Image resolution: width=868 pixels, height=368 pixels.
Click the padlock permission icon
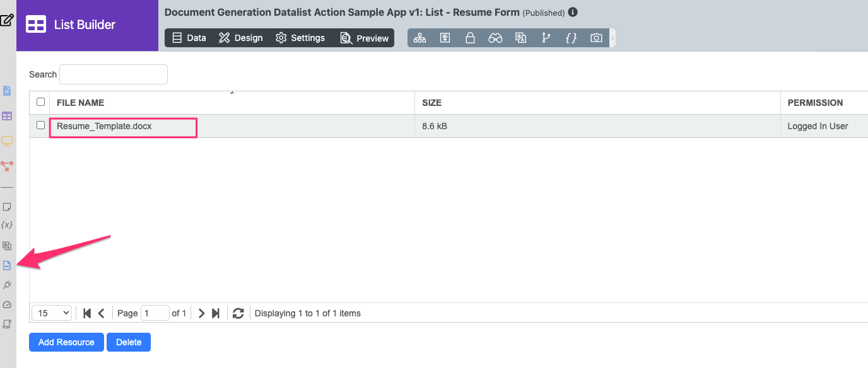tap(470, 38)
